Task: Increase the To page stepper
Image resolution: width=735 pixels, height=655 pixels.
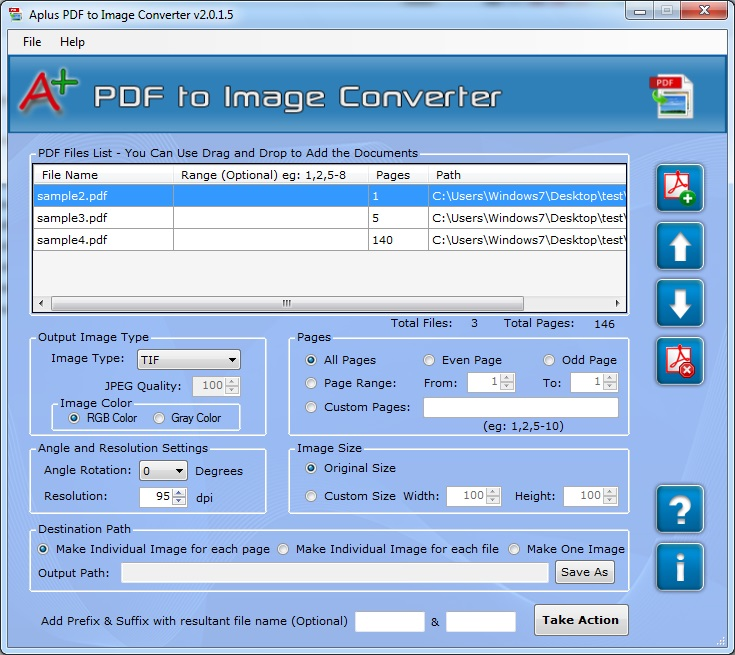Action: click(610, 378)
